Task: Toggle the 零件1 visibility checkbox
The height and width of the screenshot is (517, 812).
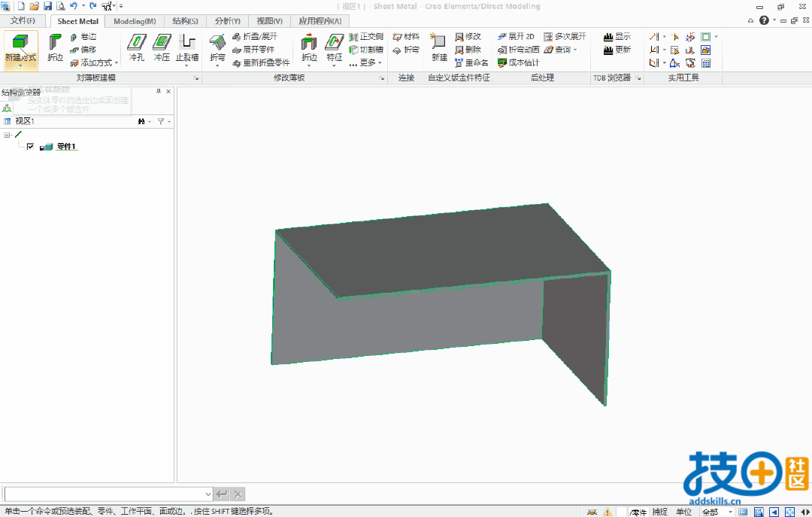Action: point(30,147)
